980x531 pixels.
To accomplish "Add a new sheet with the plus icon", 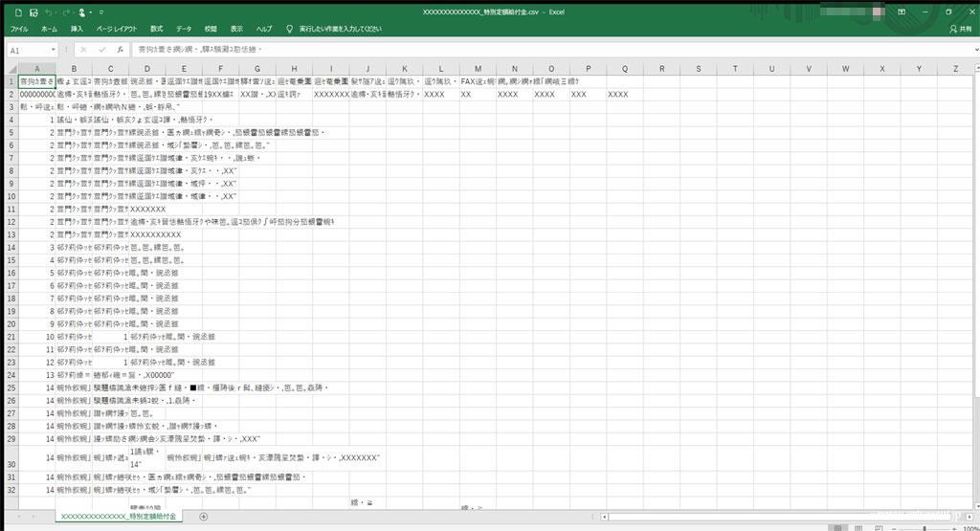I will pos(203,517).
